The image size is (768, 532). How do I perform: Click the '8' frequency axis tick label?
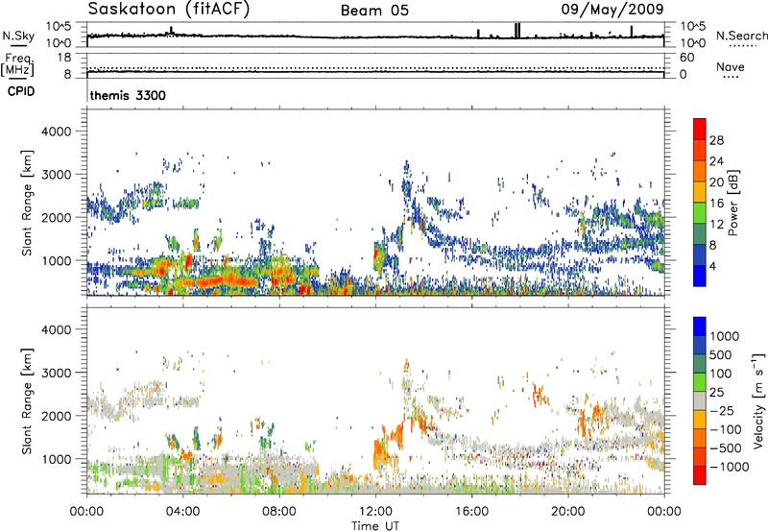[x=67, y=74]
